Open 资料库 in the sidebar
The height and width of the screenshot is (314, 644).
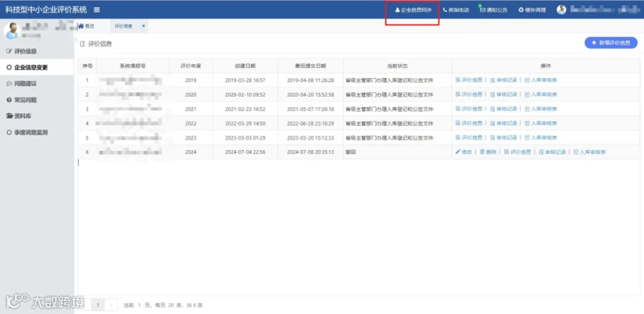click(37, 116)
